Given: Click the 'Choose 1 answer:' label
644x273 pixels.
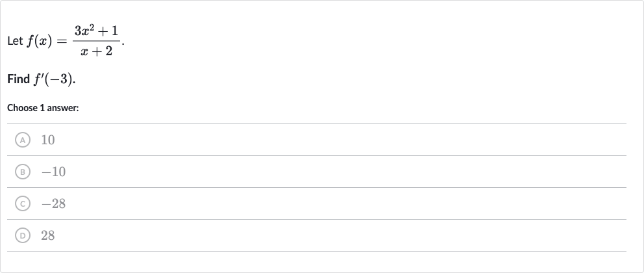Looking at the screenshot, I should (43, 108).
